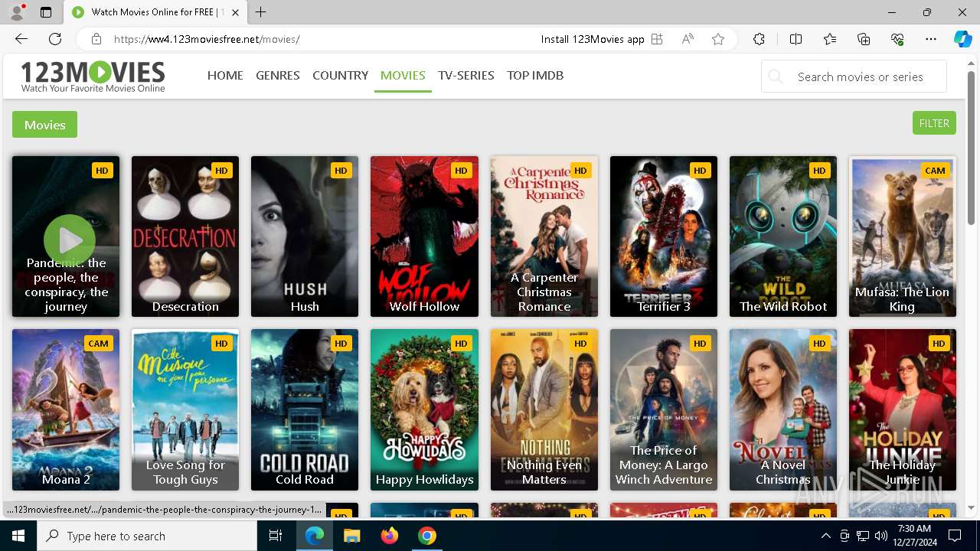
Task: Open Nothing Even Matters movie poster
Action: tap(544, 409)
